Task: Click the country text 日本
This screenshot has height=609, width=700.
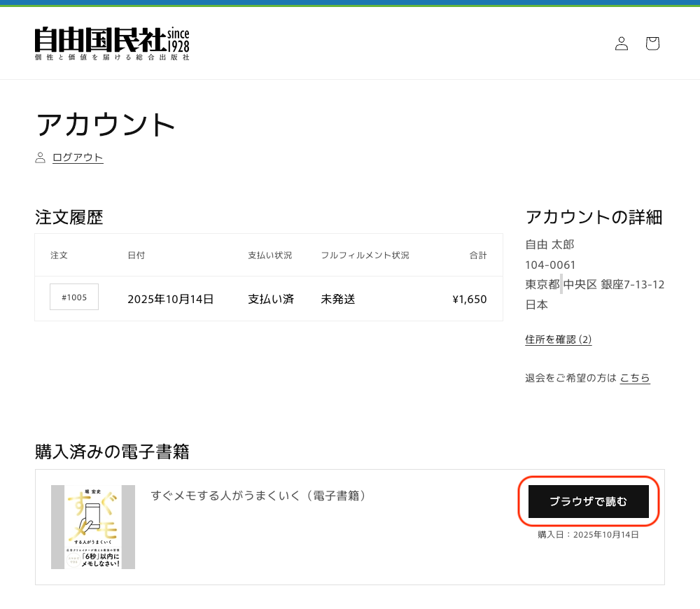Action: 536,304
